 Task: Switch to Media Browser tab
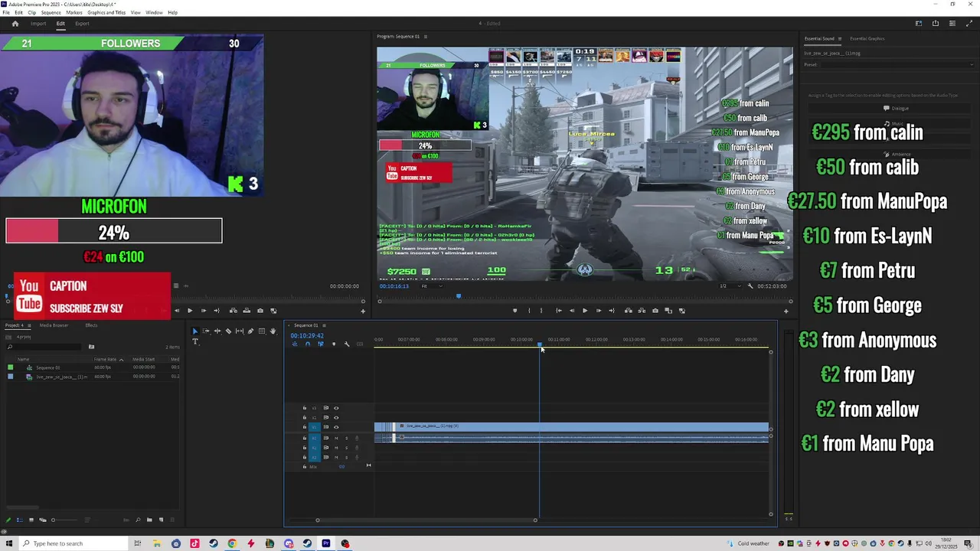coord(54,325)
